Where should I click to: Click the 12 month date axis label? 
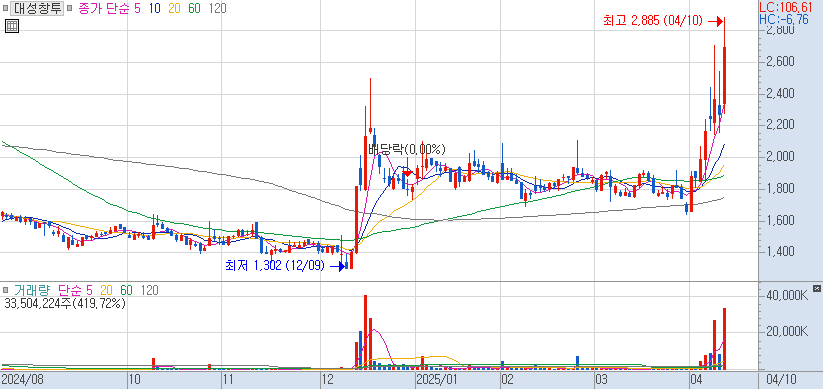click(327, 379)
